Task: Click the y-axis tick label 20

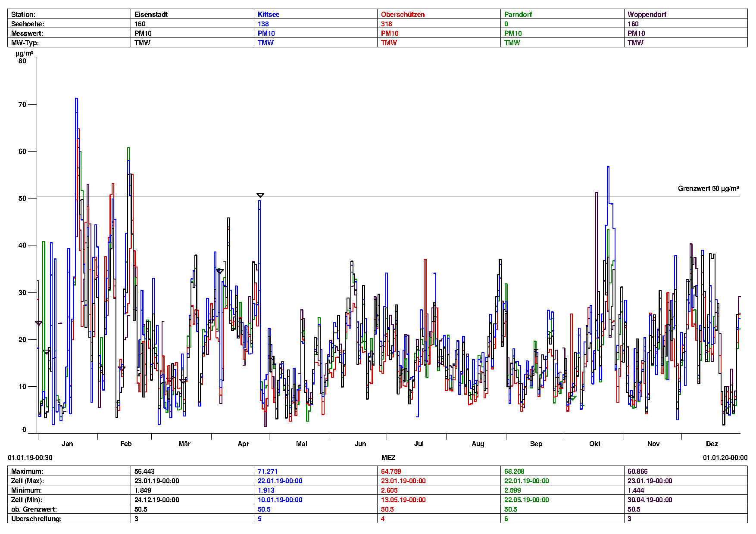Action: click(x=22, y=339)
